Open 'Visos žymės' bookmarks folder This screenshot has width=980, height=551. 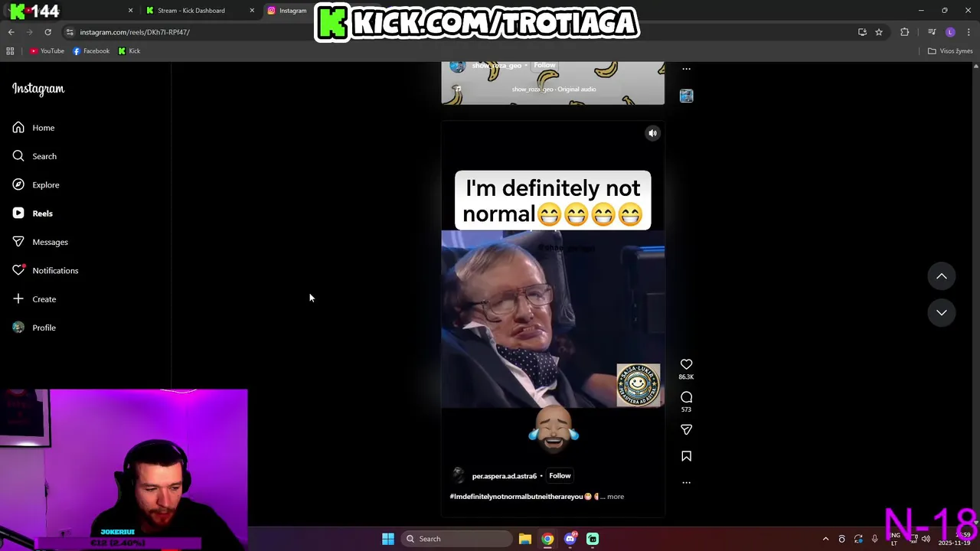click(950, 51)
